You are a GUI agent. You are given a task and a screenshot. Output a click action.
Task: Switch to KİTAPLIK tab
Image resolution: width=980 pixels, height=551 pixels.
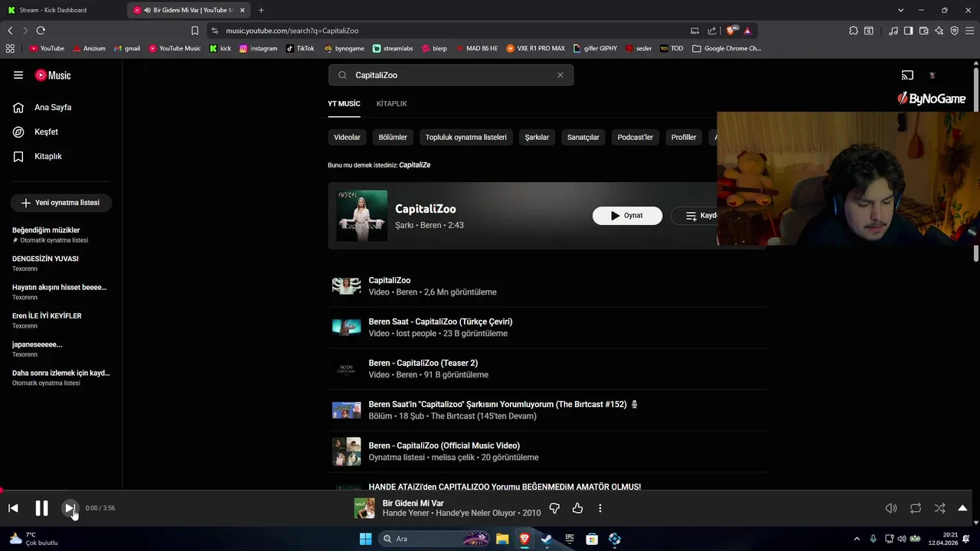(391, 103)
